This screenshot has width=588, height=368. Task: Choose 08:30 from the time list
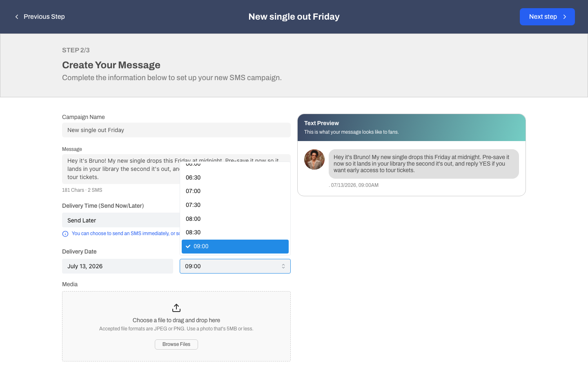point(235,233)
